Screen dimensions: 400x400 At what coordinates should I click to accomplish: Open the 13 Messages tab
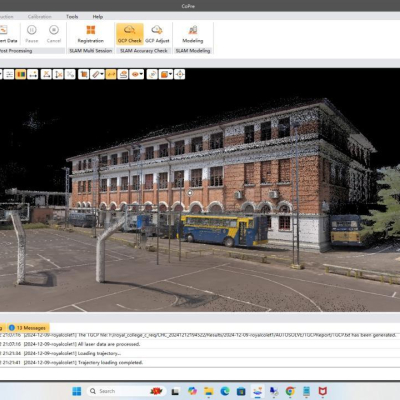[x=28, y=328]
